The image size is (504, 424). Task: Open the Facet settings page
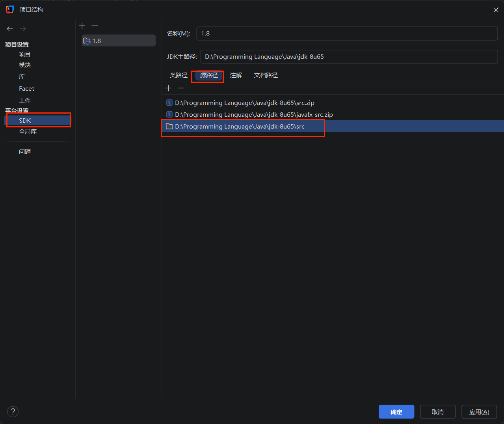tap(26, 88)
